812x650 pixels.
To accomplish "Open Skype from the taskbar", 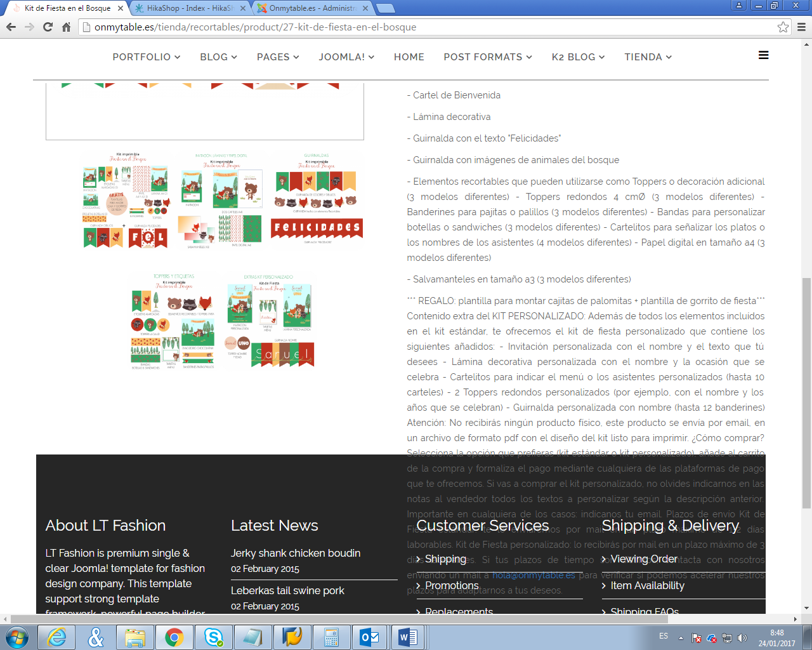I will point(214,637).
